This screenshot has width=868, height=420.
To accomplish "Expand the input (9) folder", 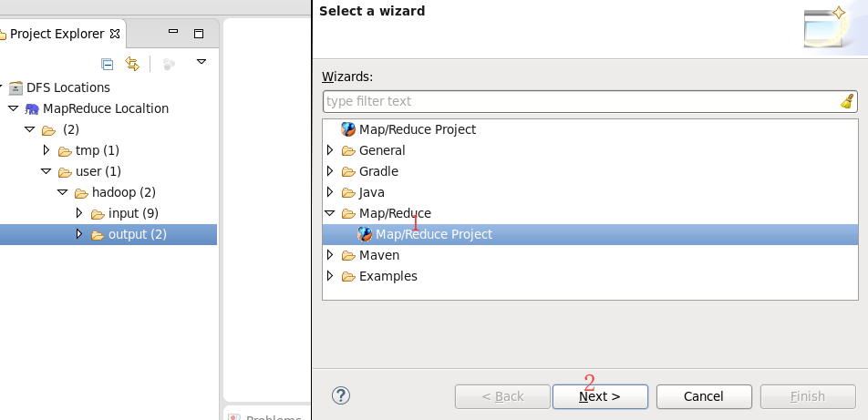I will click(79, 213).
